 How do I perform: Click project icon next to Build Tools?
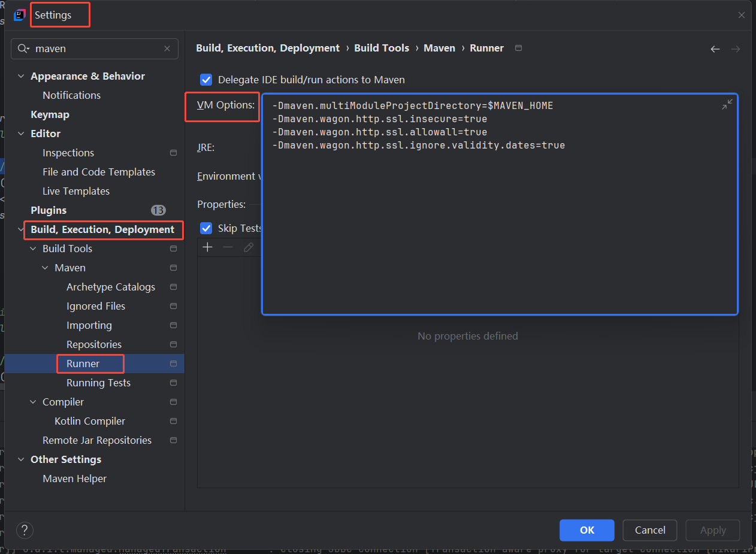[174, 249]
